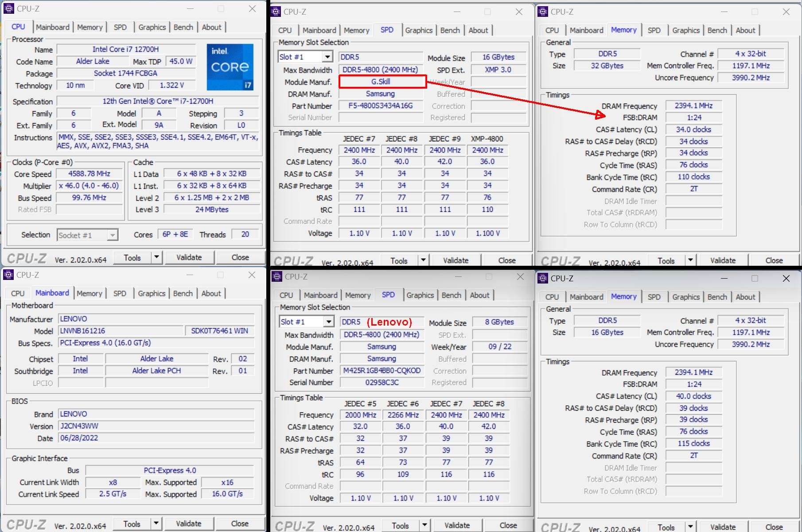Viewport: 802px width, 532px height.
Task: Open Bench tab in the Samsung SPD window
Action: click(x=452, y=295)
